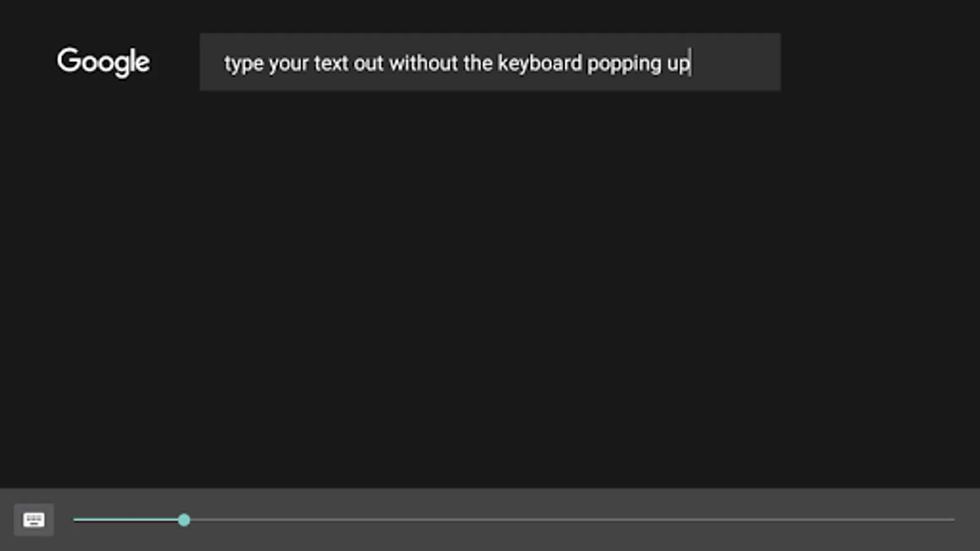Click the word "text" in search box
This screenshot has width=980, height=551.
click(331, 63)
